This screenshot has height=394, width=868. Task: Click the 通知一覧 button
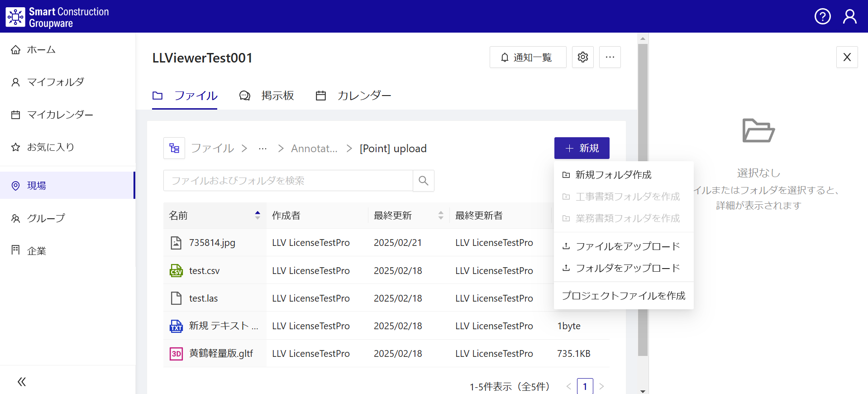528,57
